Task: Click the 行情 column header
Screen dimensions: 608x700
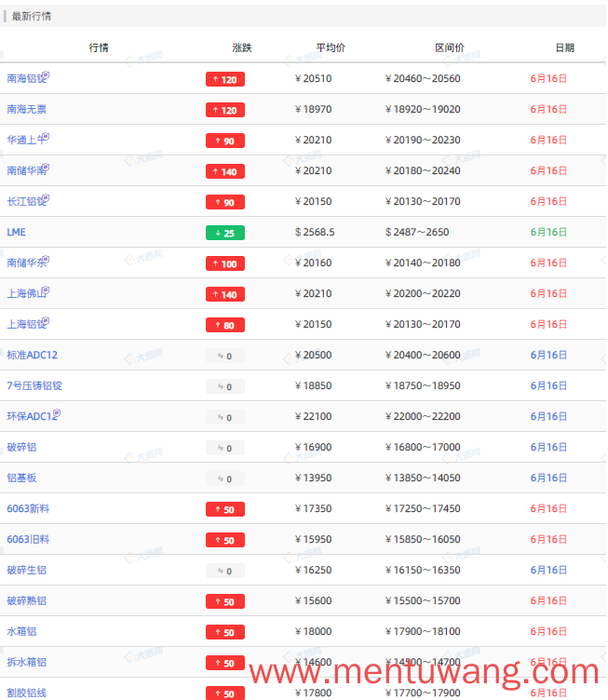Action: (x=99, y=47)
